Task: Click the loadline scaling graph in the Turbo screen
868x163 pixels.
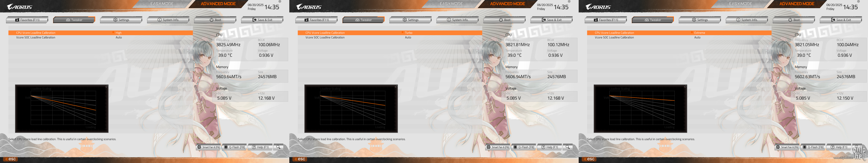Action: click(x=351, y=108)
